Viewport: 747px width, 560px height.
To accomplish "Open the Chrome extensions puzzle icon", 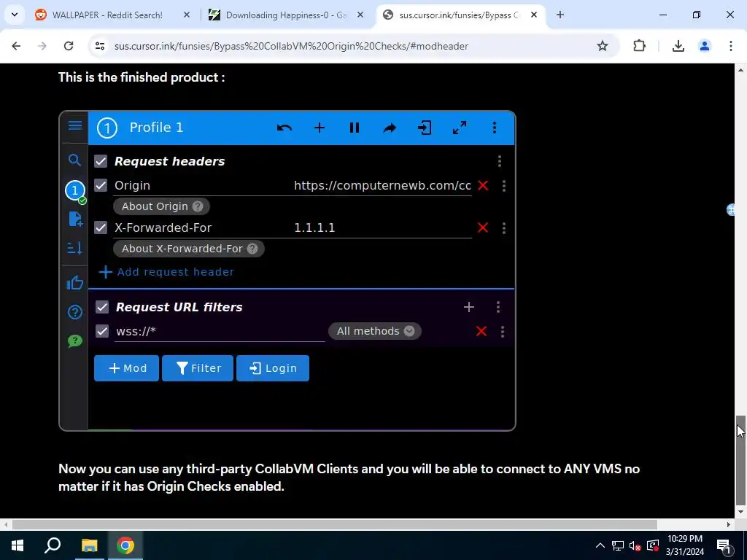I will (639, 46).
